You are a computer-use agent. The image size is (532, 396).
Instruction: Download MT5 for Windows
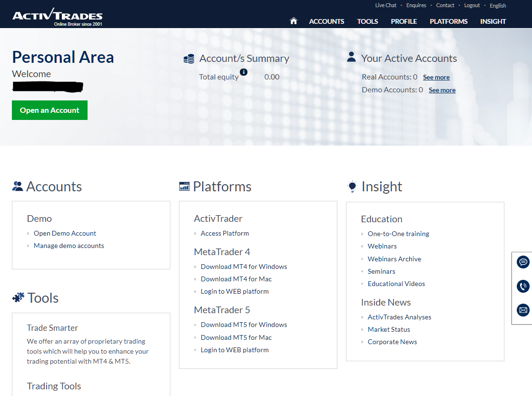[244, 325]
